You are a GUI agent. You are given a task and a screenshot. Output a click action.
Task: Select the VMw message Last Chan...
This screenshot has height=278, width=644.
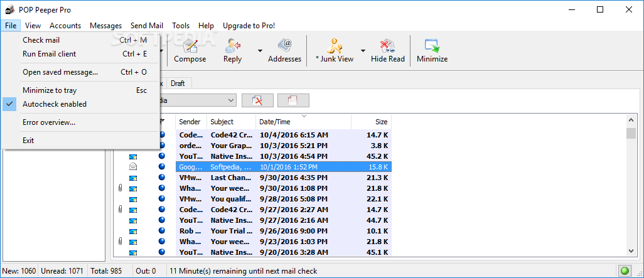click(x=283, y=178)
